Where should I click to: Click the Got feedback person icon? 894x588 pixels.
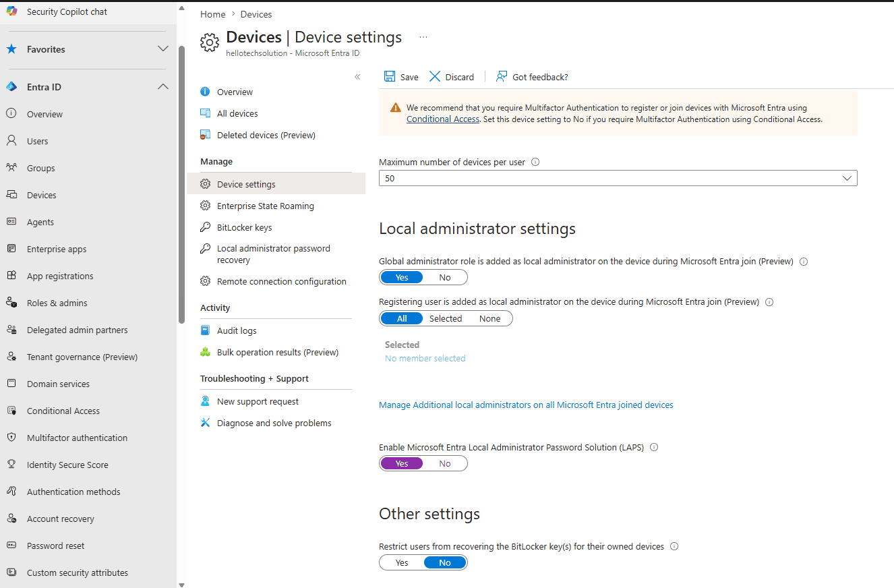502,77
